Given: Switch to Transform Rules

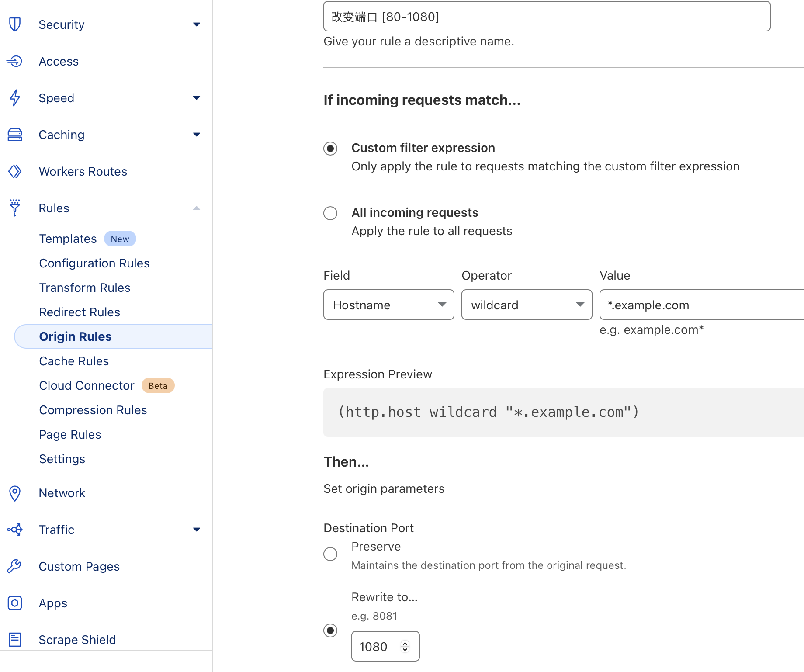Looking at the screenshot, I should click(84, 288).
